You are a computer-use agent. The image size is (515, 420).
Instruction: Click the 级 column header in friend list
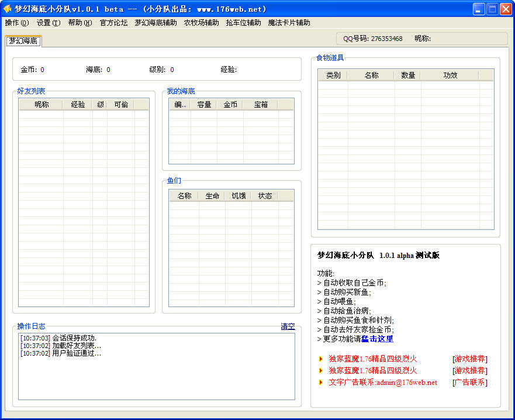(x=100, y=105)
